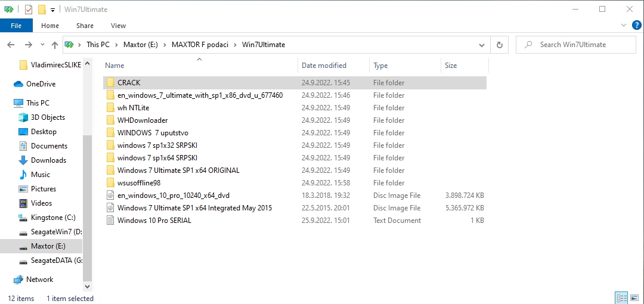Select WINDOWS 7 uputstvo folder icon
This screenshot has width=644, height=304.
coord(110,133)
